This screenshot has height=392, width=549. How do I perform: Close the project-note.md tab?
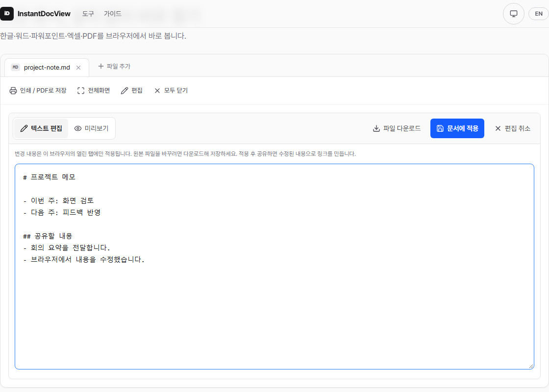[x=78, y=68]
